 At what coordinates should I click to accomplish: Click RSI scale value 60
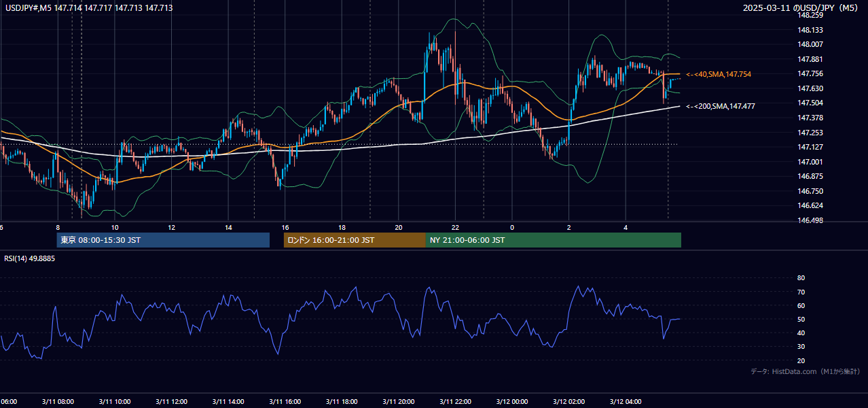pos(801,305)
